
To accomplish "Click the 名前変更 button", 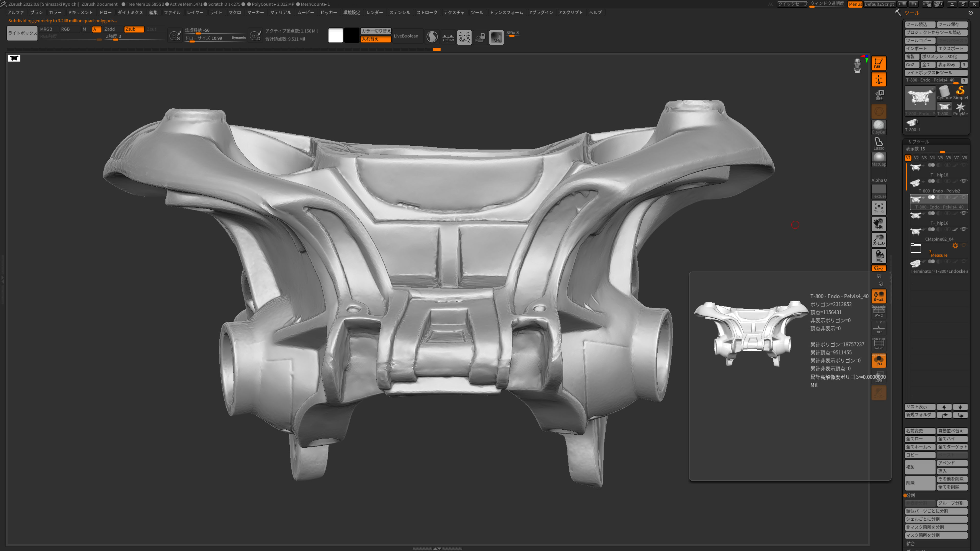I will point(920,431).
